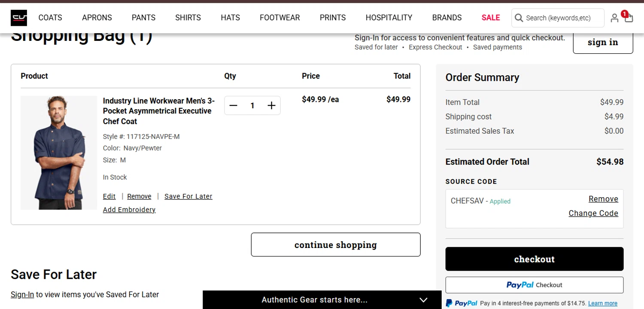Click Edit for the chef coat
This screenshot has width=644, height=309.
(x=109, y=196)
